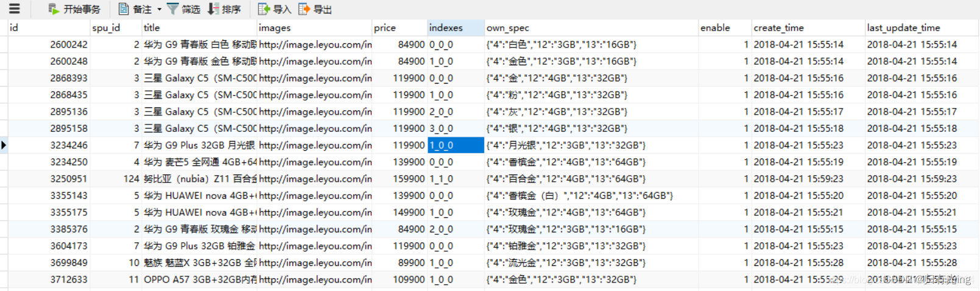Screen dimensions: 980x291
Task: Select id cell 2600242
Action: point(49,45)
